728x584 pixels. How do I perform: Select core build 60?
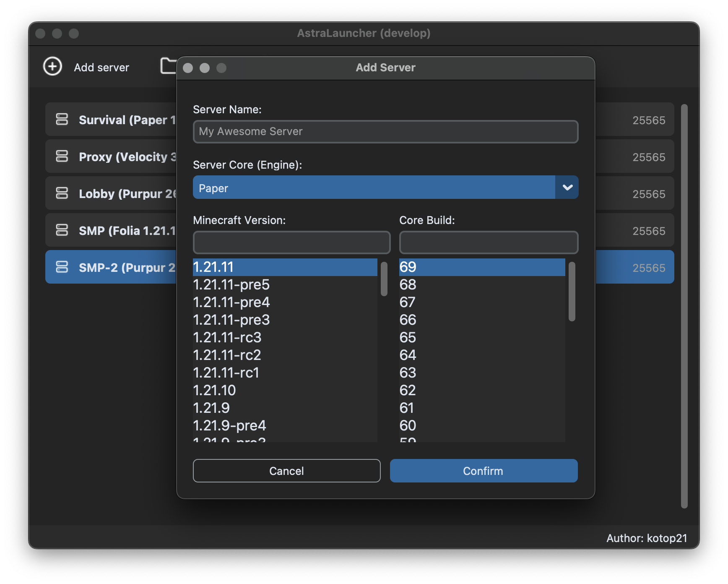[482, 425]
